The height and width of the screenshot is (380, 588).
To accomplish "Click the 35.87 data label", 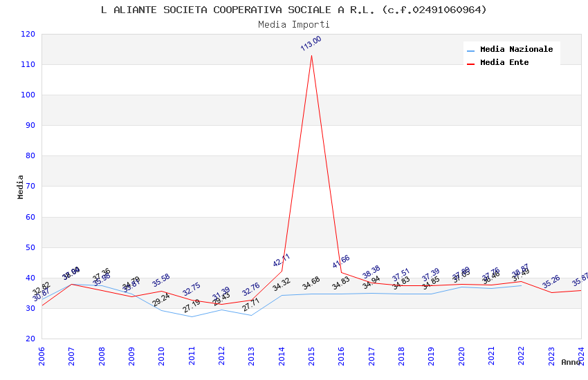I will pyautogui.click(x=580, y=280).
